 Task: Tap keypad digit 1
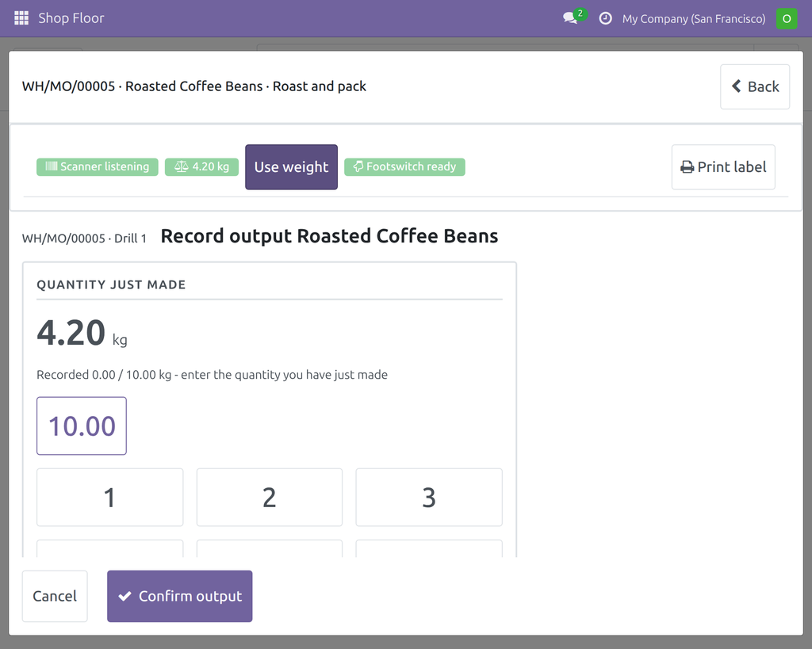point(109,498)
